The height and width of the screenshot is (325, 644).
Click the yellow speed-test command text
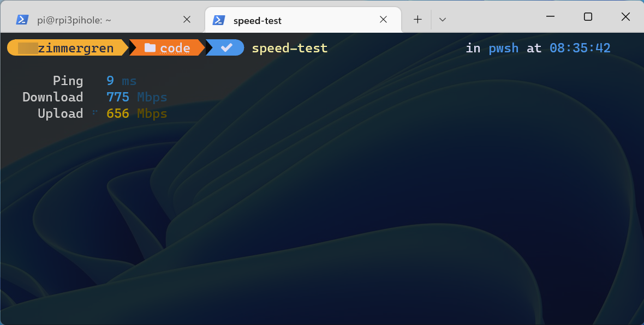point(289,48)
